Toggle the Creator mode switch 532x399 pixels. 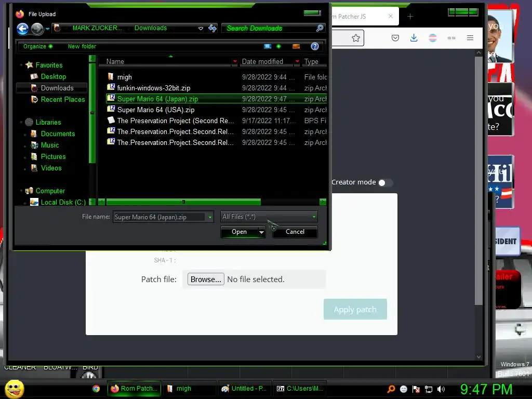click(385, 183)
